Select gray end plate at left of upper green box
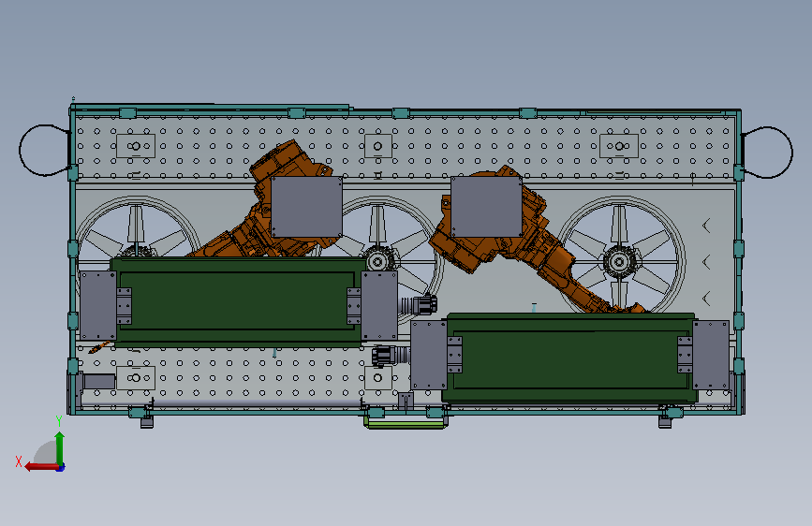Viewport: 812px width, 526px height. pos(98,305)
